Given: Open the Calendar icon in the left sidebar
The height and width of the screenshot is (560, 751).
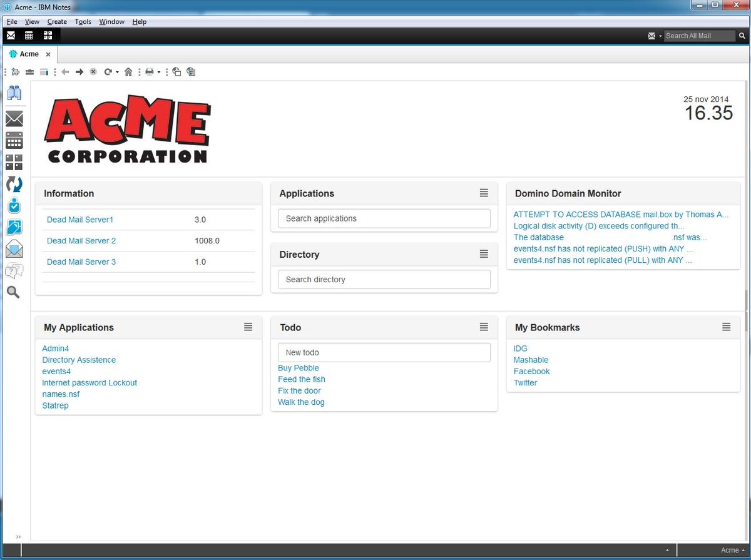Looking at the screenshot, I should pyautogui.click(x=14, y=140).
